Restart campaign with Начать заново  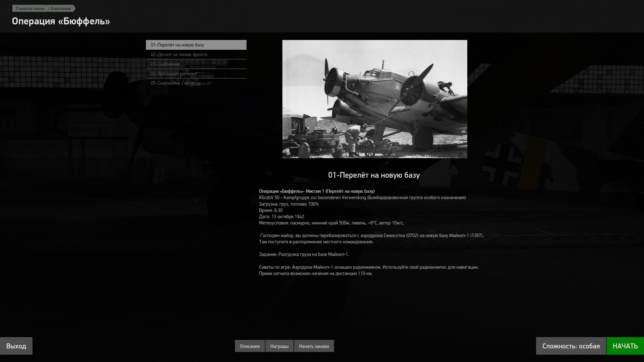(x=314, y=346)
